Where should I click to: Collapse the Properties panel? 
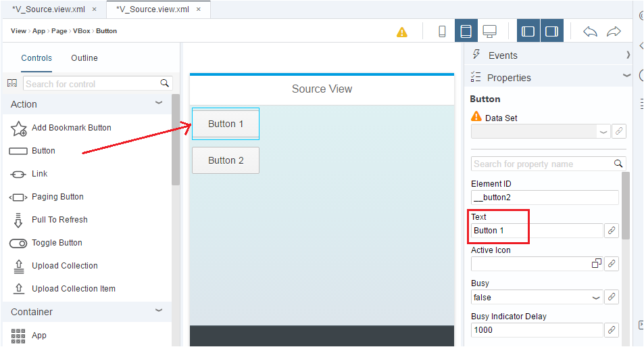pos(626,75)
